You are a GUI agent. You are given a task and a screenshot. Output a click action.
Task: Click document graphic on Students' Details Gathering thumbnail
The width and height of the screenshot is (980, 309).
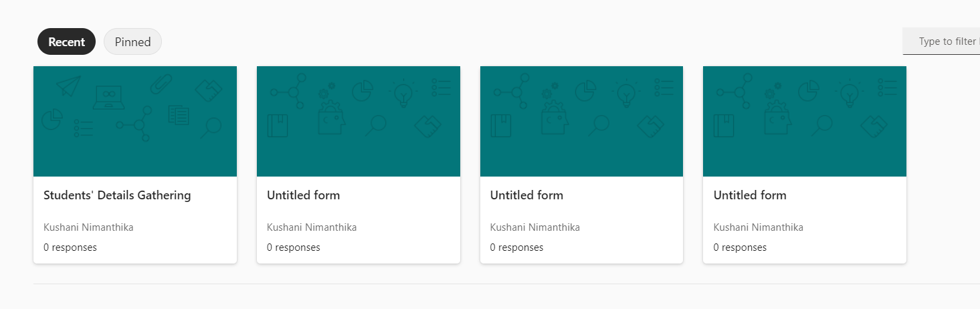click(179, 114)
